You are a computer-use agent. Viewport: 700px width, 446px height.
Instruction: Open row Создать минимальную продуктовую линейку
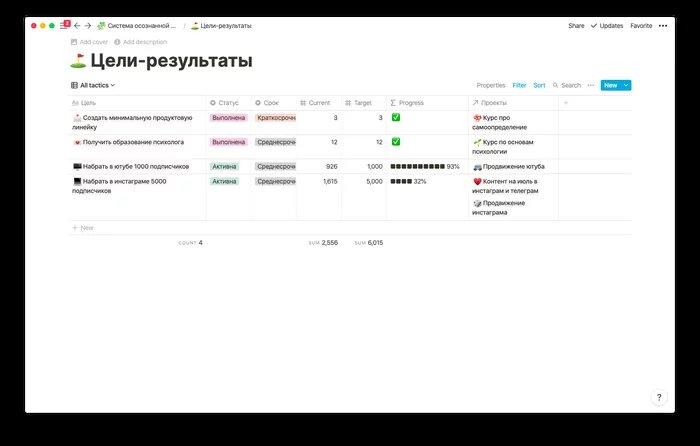[x=132, y=122]
